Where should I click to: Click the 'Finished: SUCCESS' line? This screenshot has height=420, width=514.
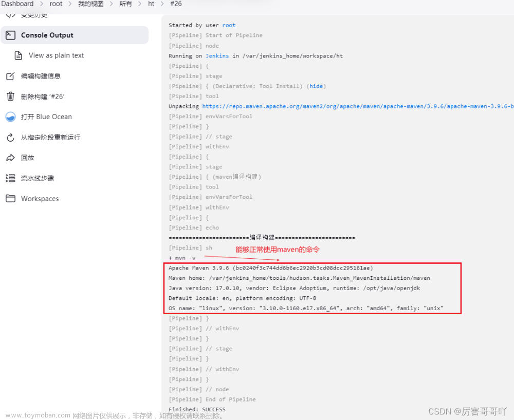coord(197,409)
